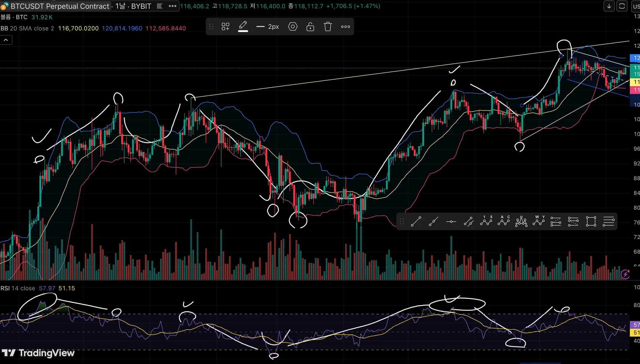Select the RSI 14 close indicator legend
640x364 pixels.
[18, 288]
